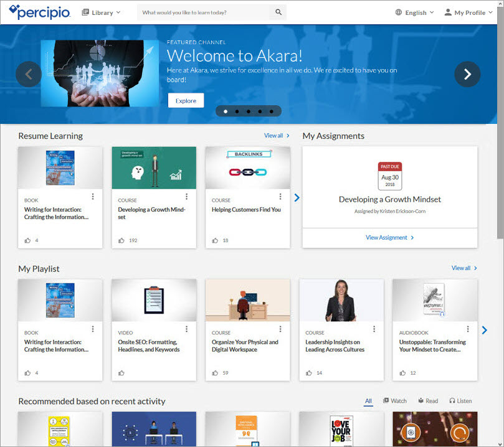Open options for Unstoppable audiobook card

tap(468, 329)
